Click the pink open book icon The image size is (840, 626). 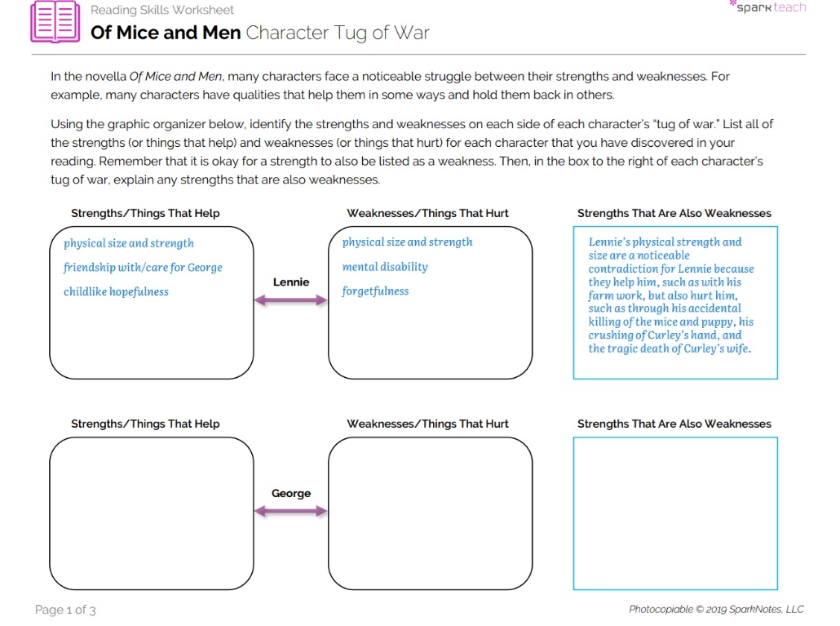click(55, 23)
